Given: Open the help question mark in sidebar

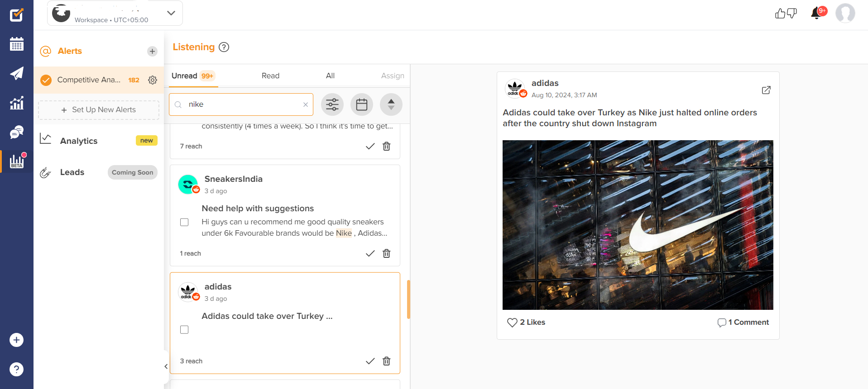Looking at the screenshot, I should [x=17, y=369].
